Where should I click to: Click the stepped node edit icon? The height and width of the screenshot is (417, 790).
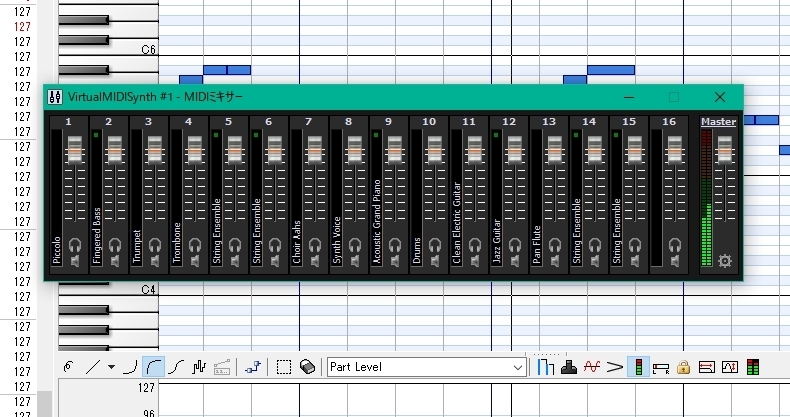252,367
